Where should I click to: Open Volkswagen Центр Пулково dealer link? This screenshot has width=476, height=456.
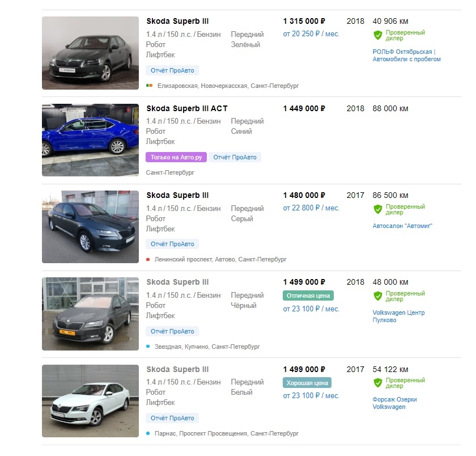(398, 316)
